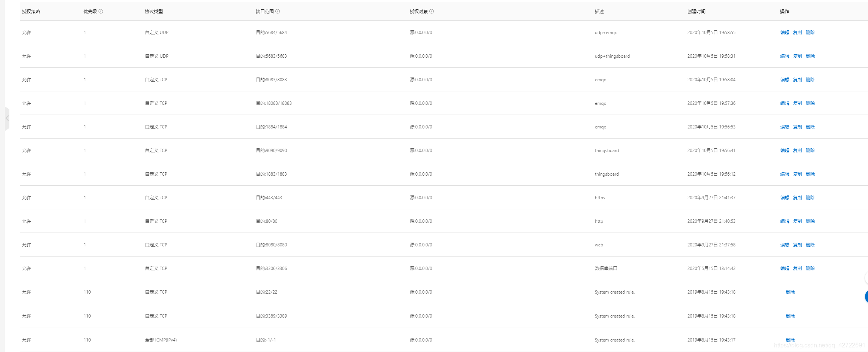This screenshot has height=352, width=868.
Task: Click the 创建时间 column header
Action: pyautogui.click(x=696, y=12)
